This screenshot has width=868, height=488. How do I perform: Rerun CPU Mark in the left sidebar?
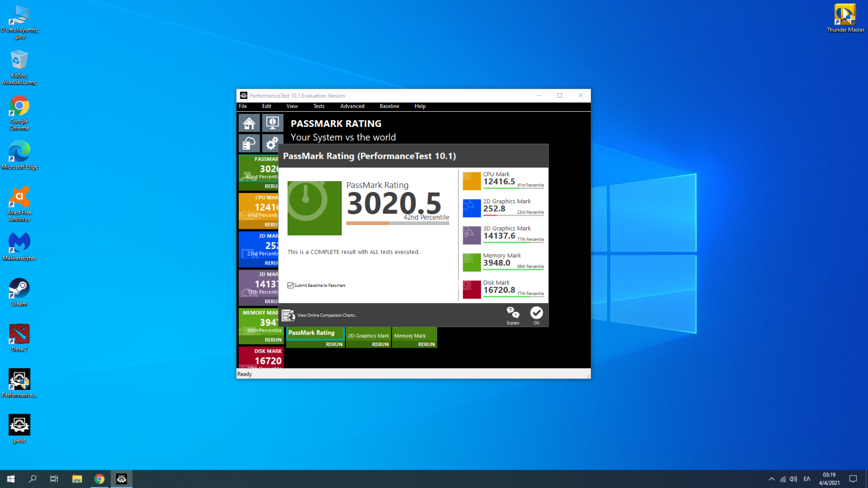point(271,224)
